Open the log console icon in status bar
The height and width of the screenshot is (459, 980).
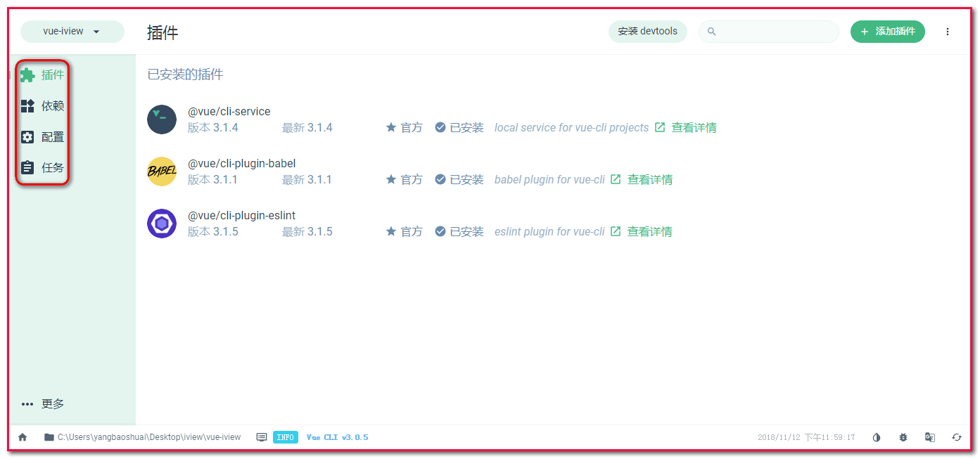[x=262, y=437]
